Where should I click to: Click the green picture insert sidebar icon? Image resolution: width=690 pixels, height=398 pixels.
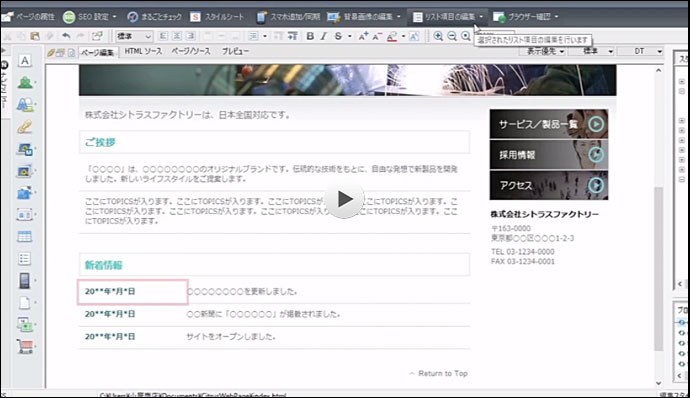click(25, 82)
